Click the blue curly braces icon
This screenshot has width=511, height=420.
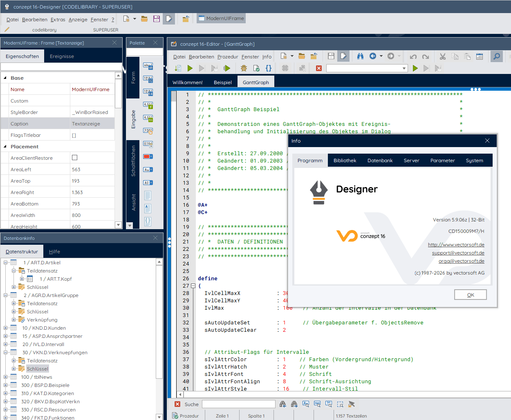(269, 68)
